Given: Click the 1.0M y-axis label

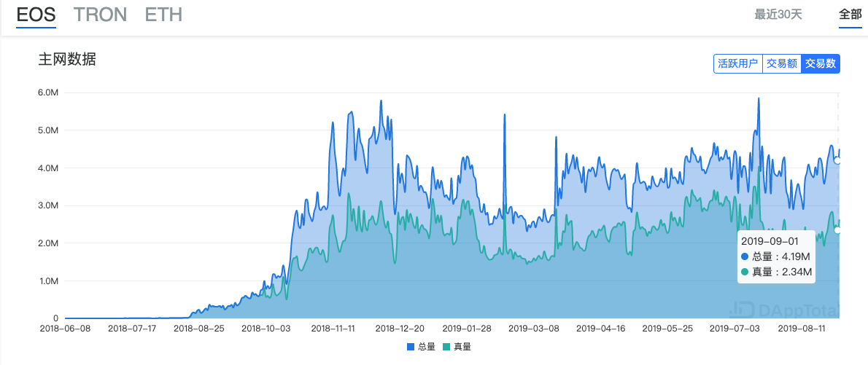Looking at the screenshot, I should tap(48, 281).
